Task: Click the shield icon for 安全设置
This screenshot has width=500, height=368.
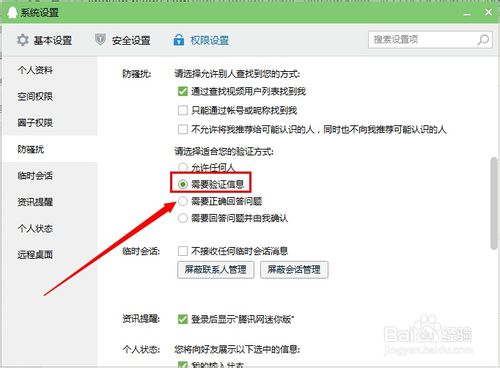Action: [100, 40]
